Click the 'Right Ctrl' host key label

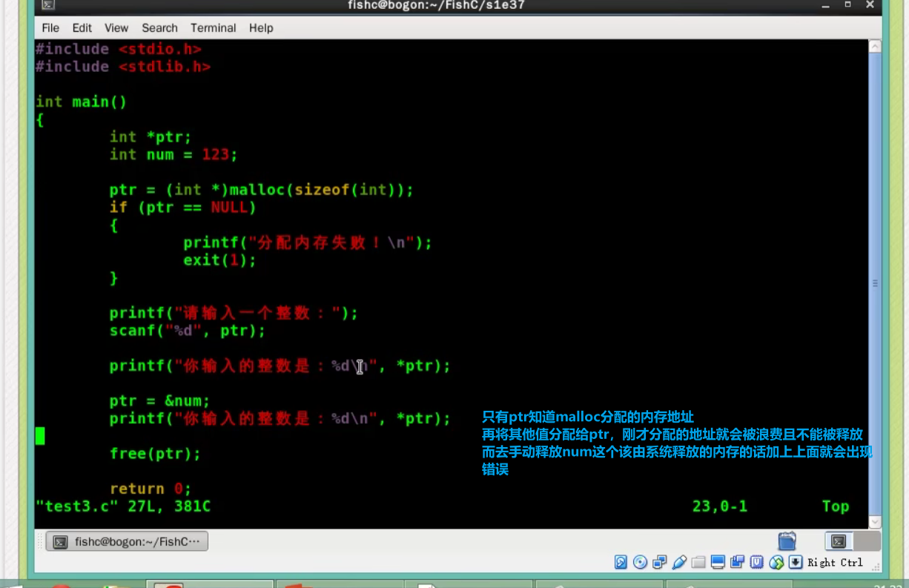pos(836,563)
